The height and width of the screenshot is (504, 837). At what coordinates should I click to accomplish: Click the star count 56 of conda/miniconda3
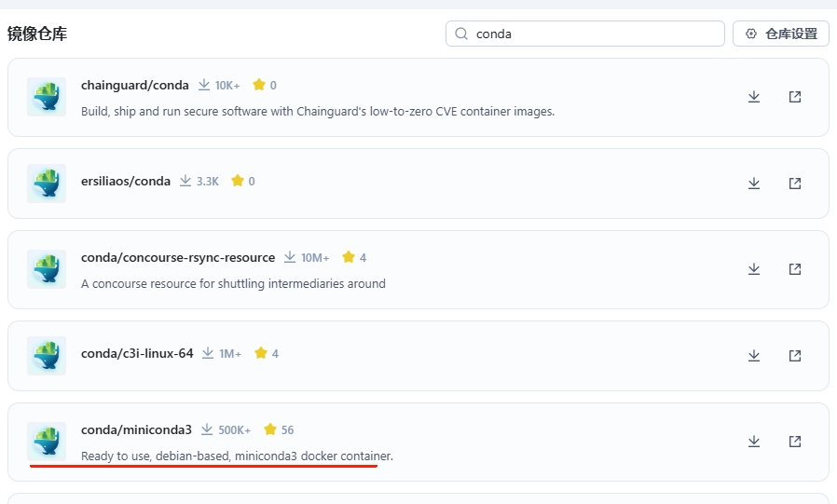coord(288,429)
